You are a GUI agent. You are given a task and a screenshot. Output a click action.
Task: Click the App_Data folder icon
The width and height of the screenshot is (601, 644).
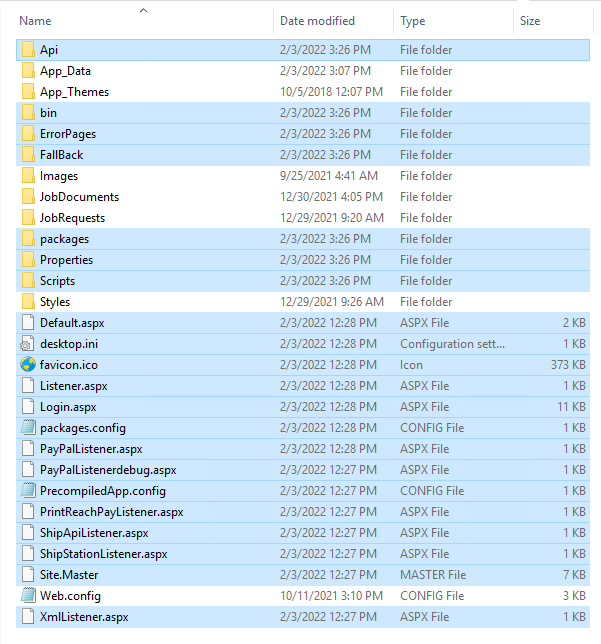pos(28,71)
